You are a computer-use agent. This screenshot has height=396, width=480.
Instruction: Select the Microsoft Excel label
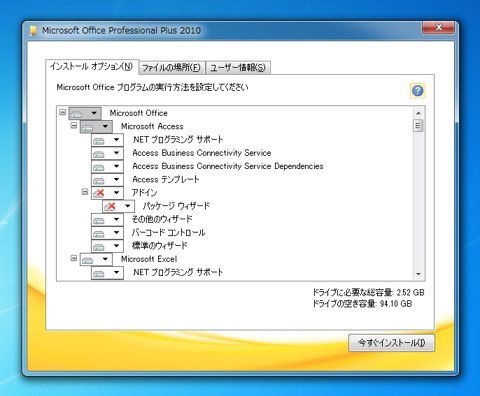point(149,259)
